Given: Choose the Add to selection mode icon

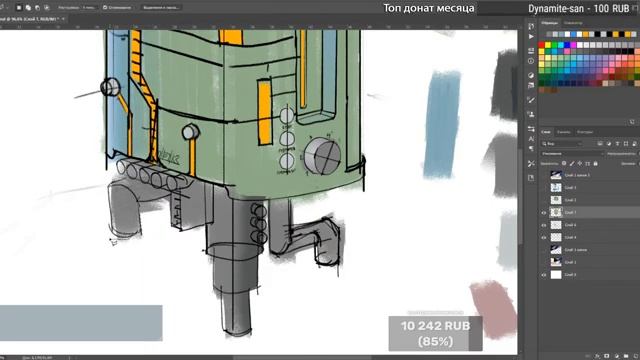Looking at the screenshot, I should point(28,7).
